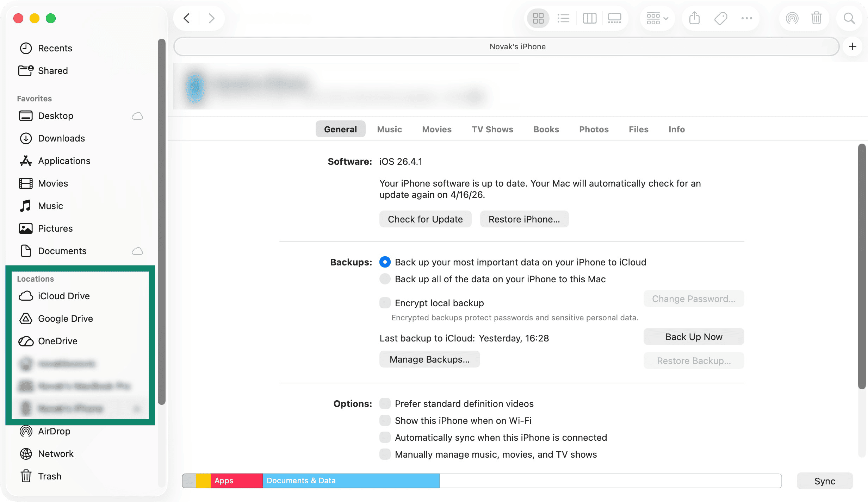The height and width of the screenshot is (502, 868).
Task: Open search with the magnifier icon
Action: tap(849, 18)
